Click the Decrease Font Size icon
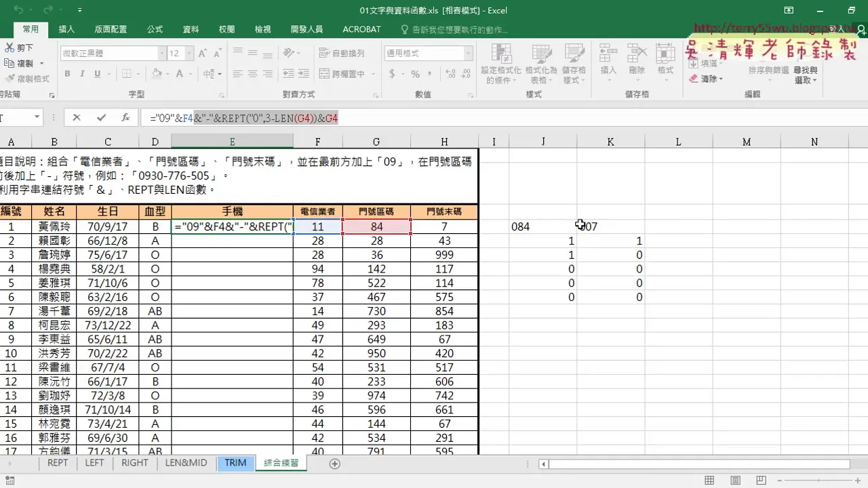The width and height of the screenshot is (868, 488). click(217, 54)
